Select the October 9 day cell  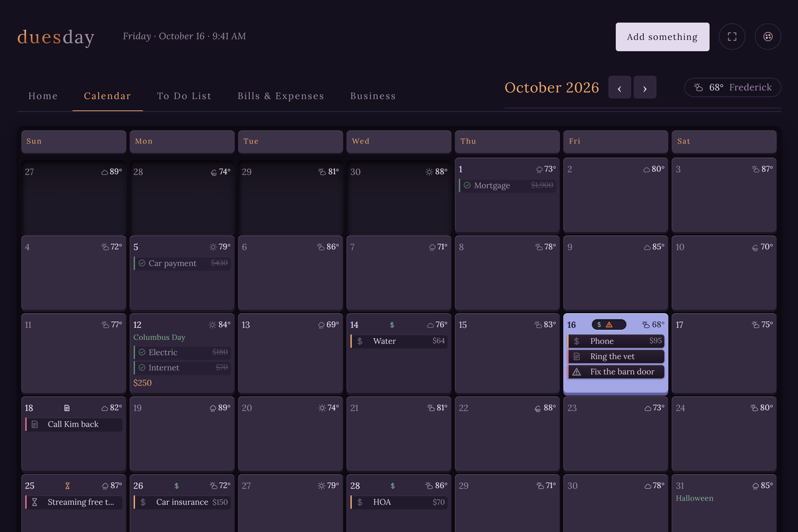pyautogui.click(x=616, y=273)
